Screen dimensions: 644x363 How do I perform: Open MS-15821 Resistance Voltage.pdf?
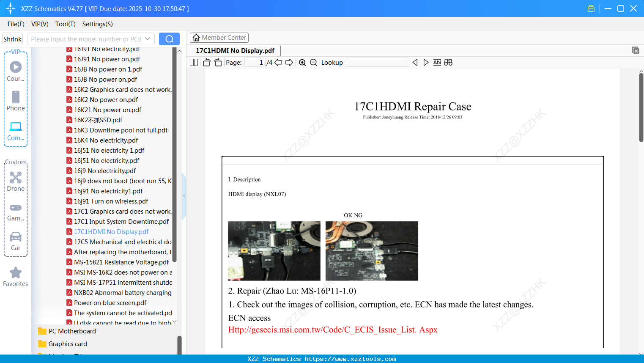(118, 262)
